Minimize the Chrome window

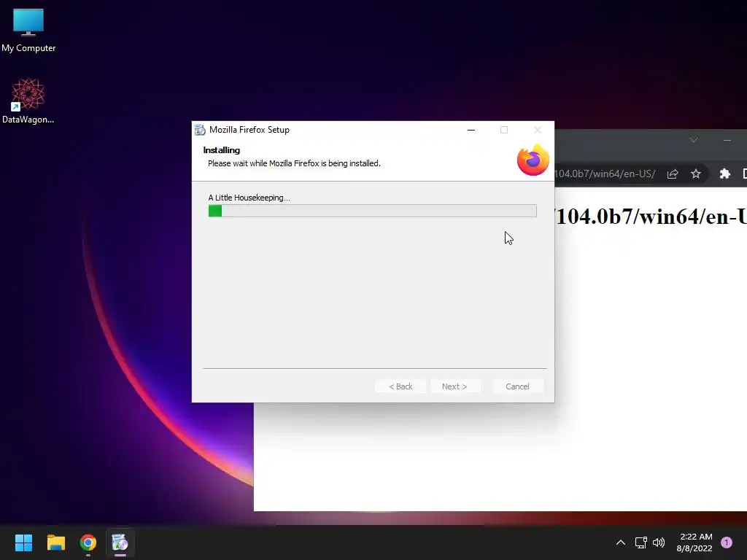point(727,140)
